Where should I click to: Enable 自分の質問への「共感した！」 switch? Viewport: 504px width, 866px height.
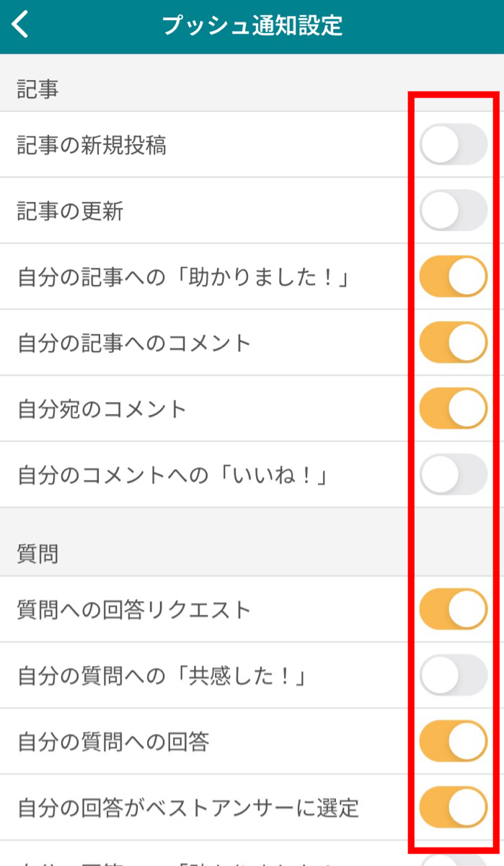(454, 675)
